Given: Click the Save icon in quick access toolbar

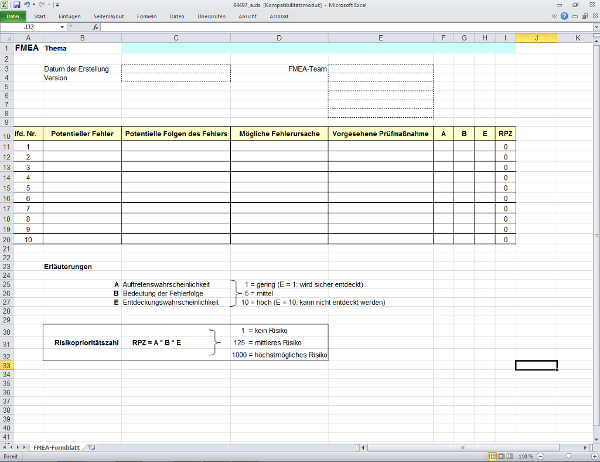Looking at the screenshot, I should pyautogui.click(x=17, y=5).
